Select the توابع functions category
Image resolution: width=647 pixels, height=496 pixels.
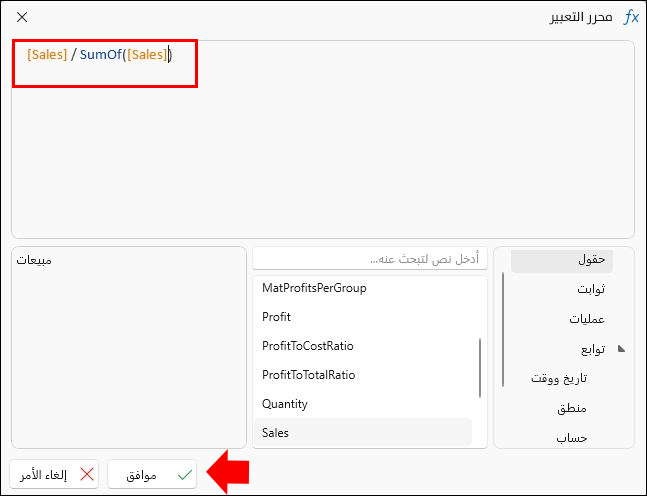593,349
